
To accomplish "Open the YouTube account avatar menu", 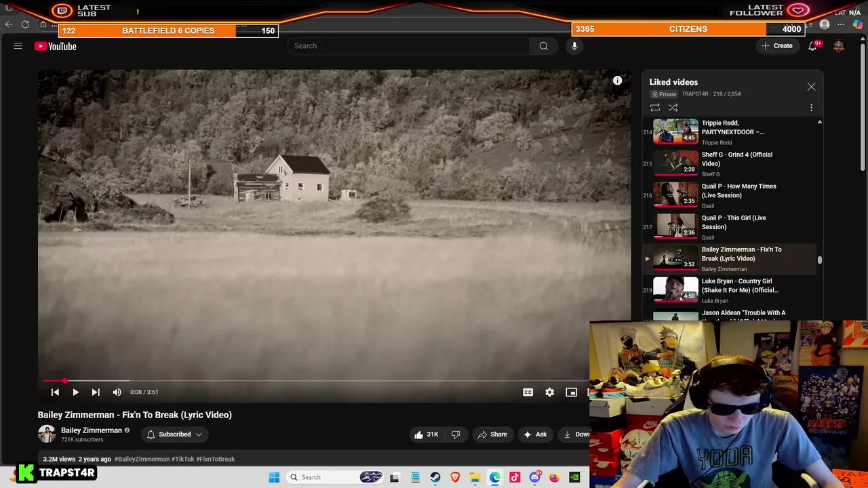I will [839, 46].
